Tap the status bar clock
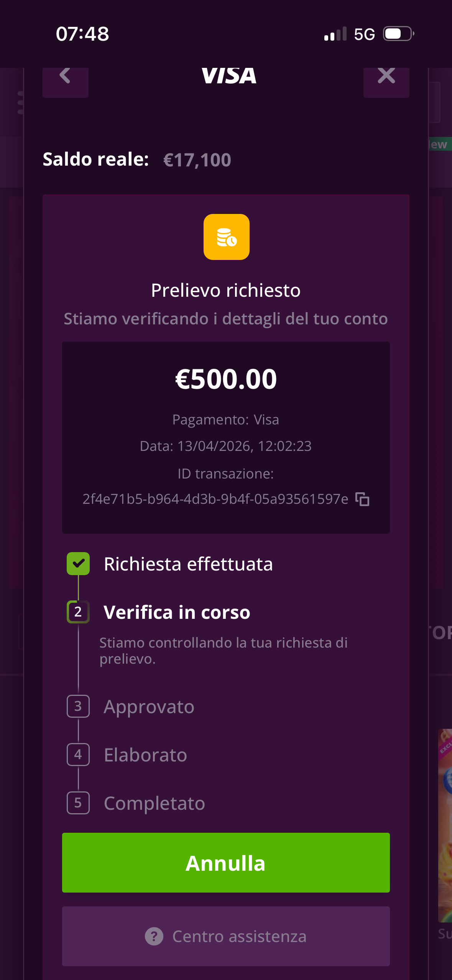This screenshot has height=980, width=452. click(82, 34)
